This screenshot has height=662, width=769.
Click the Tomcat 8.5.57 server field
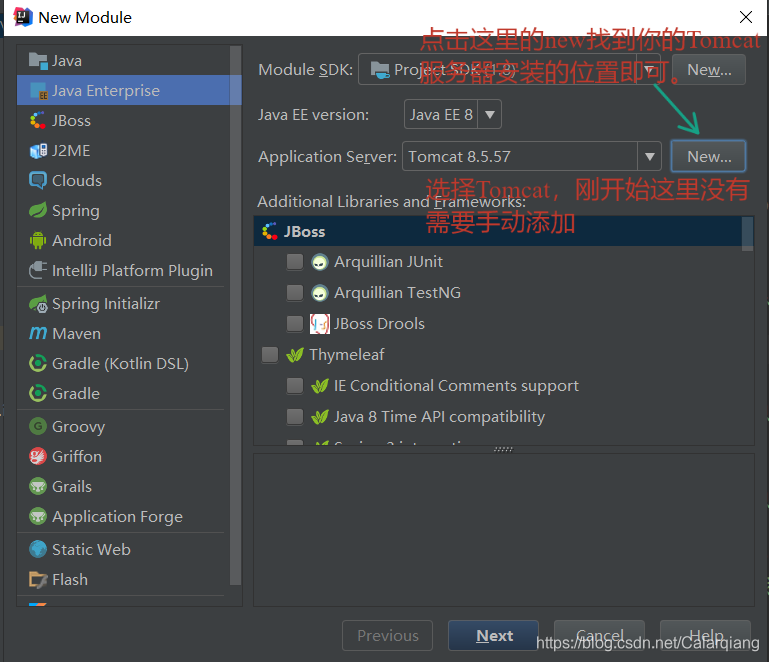click(520, 156)
